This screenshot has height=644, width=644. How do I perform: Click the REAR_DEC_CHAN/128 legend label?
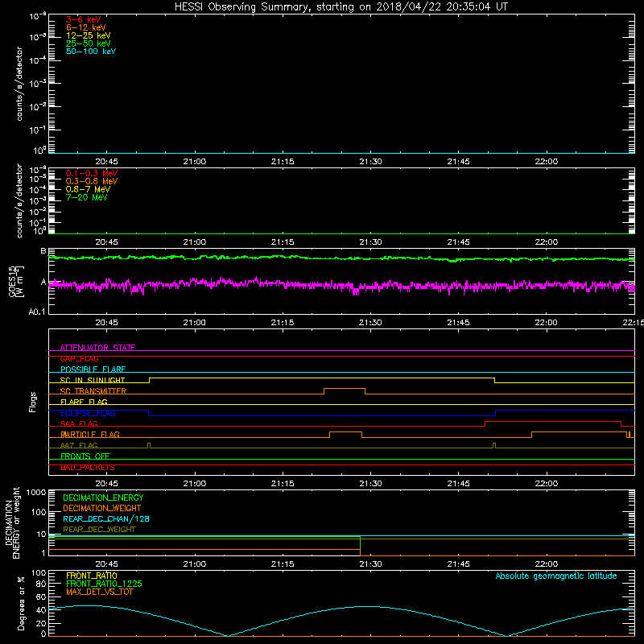click(x=106, y=518)
